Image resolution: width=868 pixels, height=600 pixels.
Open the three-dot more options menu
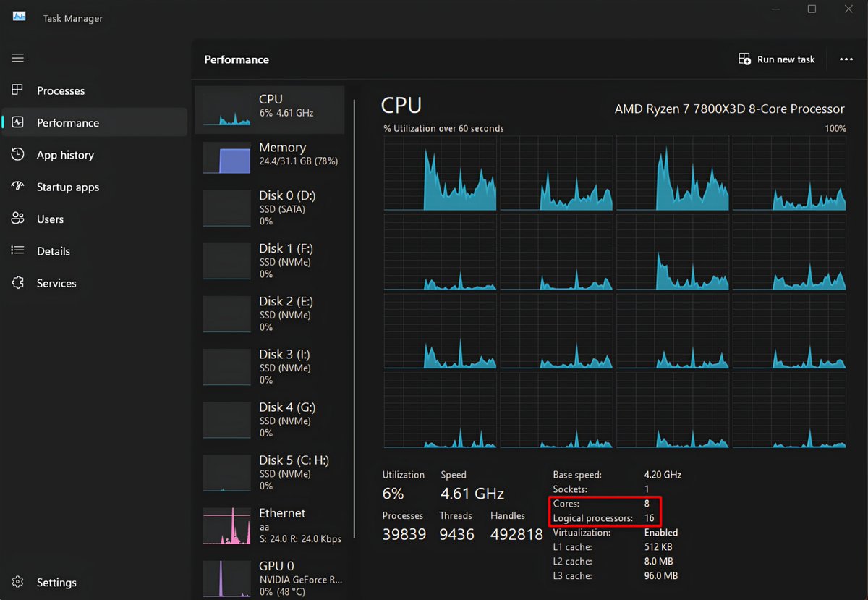coord(846,59)
